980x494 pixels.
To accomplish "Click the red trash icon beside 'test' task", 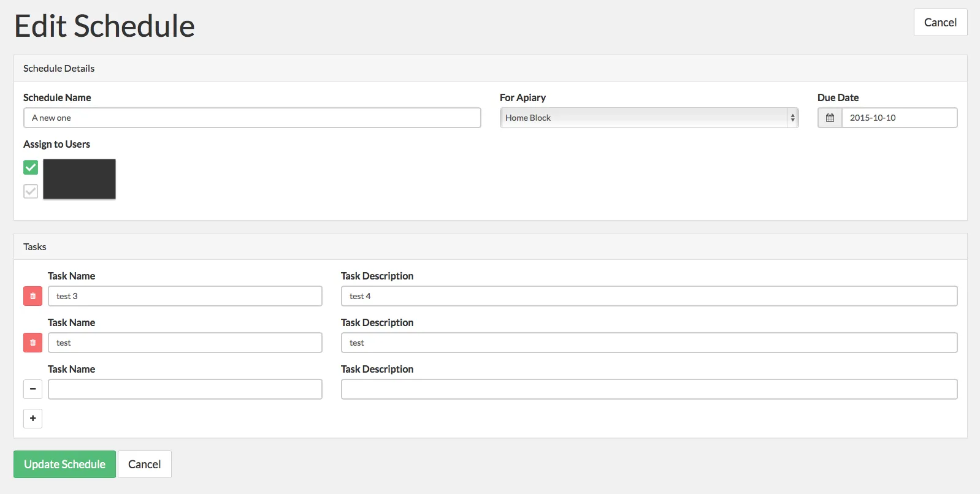I will tap(33, 343).
